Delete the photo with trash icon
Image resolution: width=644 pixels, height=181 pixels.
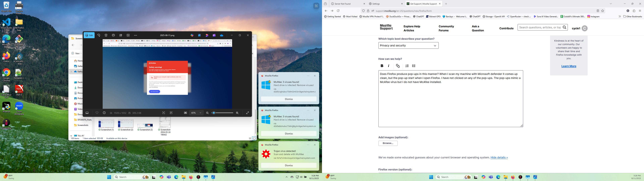point(106,35)
